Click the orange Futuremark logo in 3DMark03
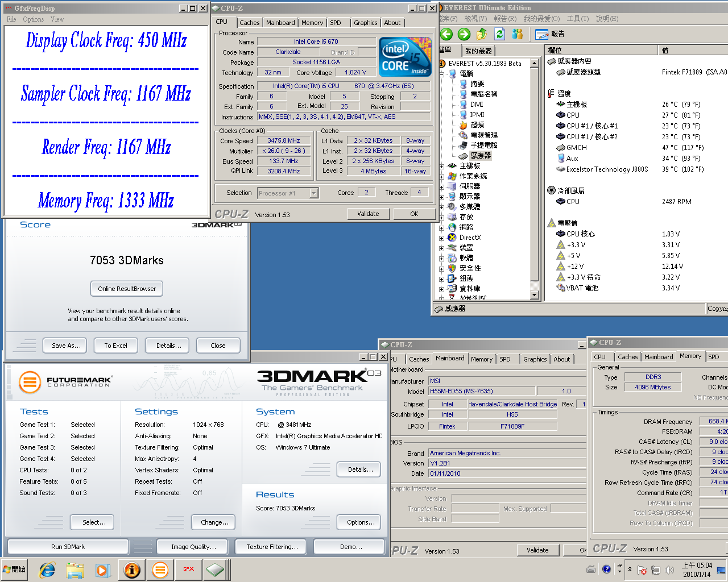The image size is (728, 582). [x=30, y=382]
